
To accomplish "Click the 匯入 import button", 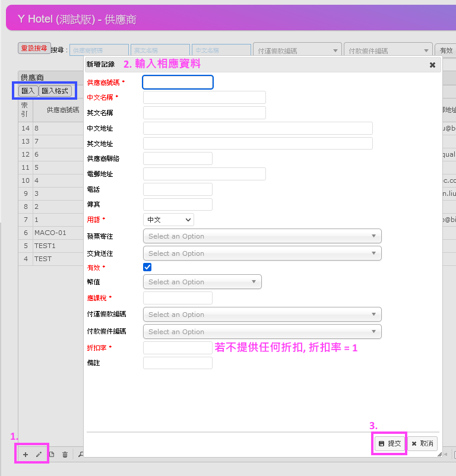I will (x=28, y=91).
